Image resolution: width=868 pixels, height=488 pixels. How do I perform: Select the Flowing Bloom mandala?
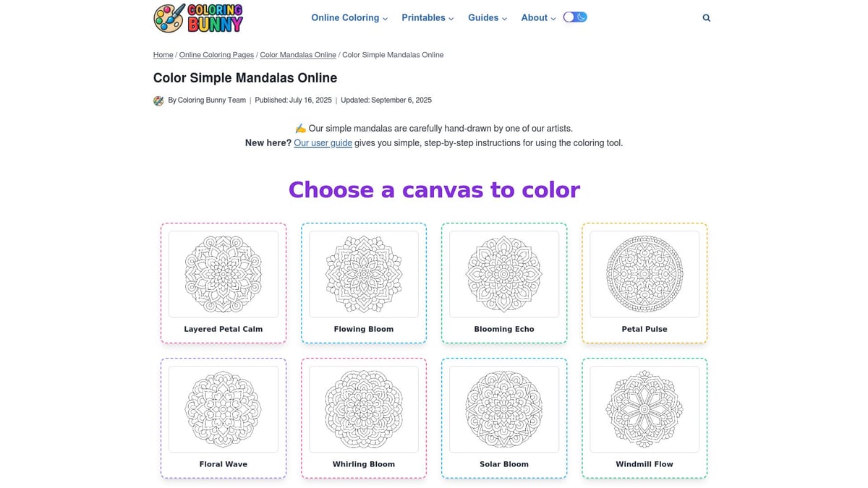click(363, 275)
